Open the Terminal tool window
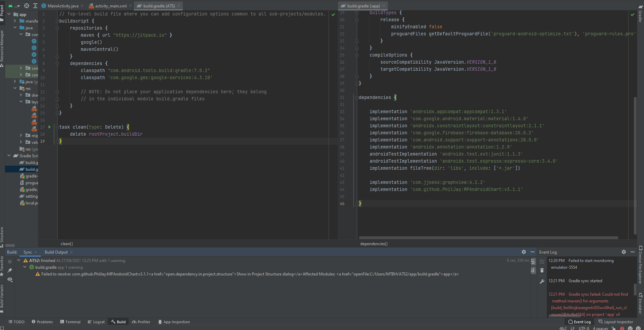 tap(70, 322)
